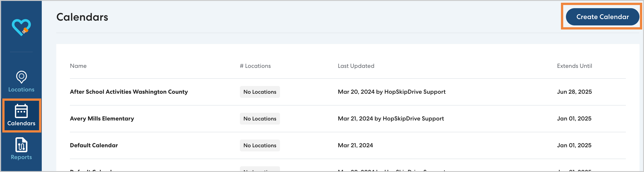The image size is (644, 172).
Task: Click No Locations badge for Default Calendar
Action: (x=260, y=145)
